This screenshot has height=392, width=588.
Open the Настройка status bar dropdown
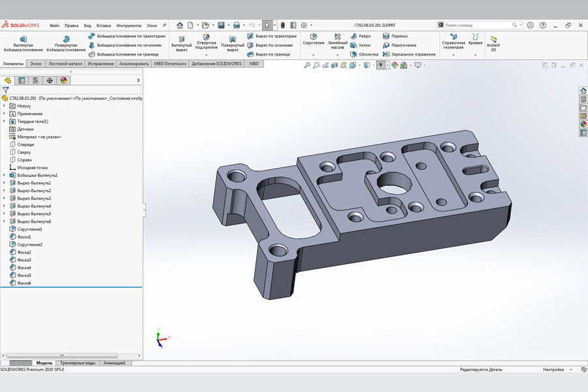571,370
